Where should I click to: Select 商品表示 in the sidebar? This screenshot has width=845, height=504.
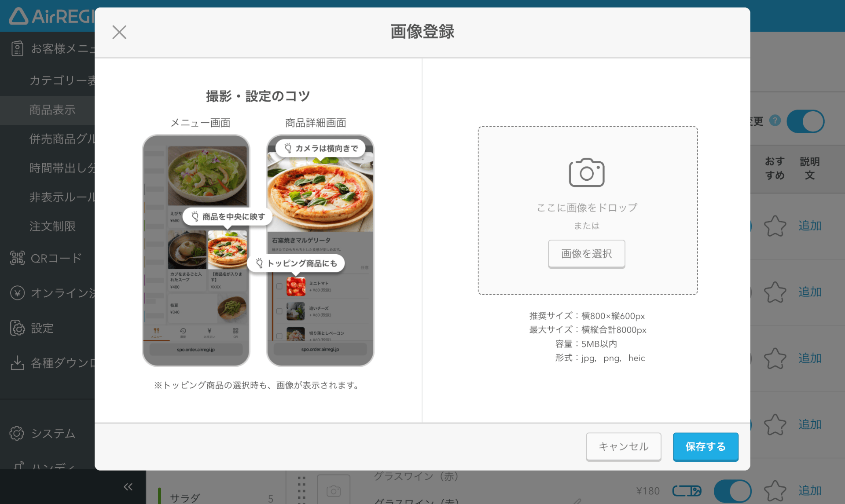(52, 110)
